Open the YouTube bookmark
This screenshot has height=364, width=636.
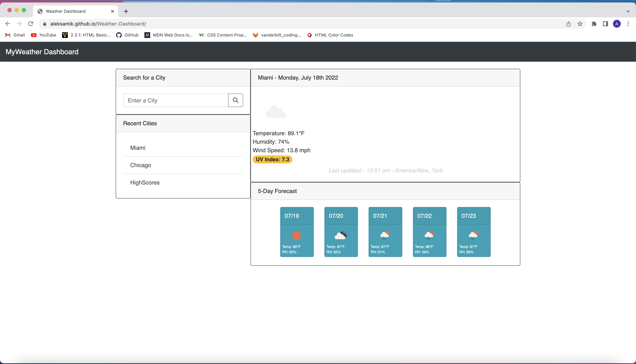pyautogui.click(x=43, y=35)
